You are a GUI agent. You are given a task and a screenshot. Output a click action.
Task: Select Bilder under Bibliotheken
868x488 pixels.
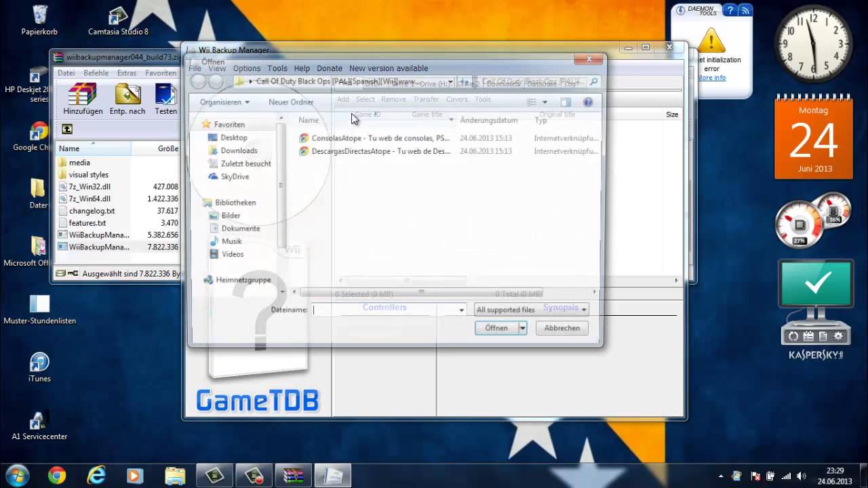(231, 216)
